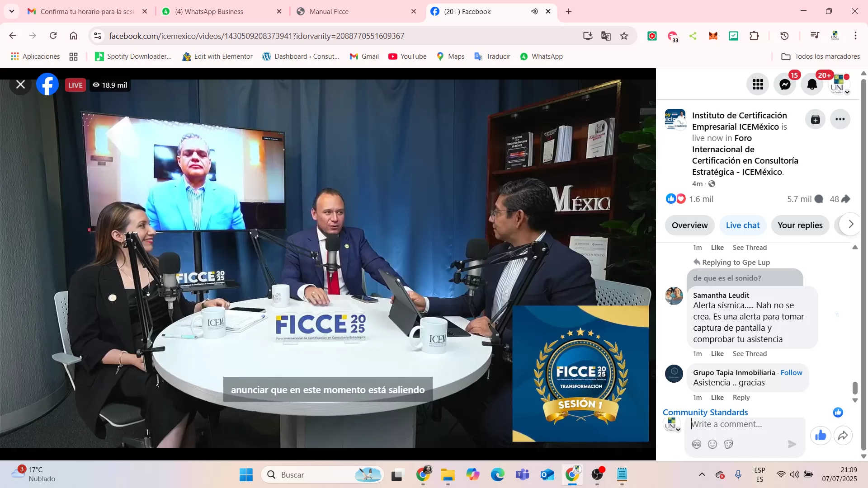Switch to the Overview tab
The image size is (868, 488).
coord(689,225)
